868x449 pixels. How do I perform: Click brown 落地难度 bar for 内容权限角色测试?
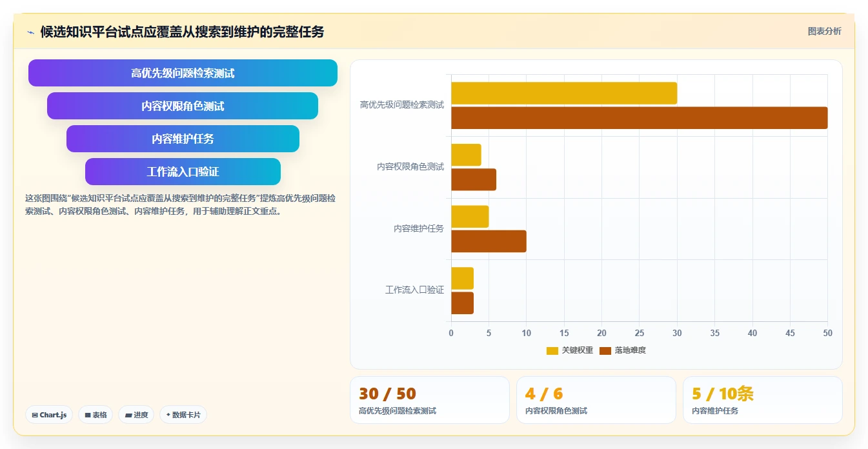474,179
